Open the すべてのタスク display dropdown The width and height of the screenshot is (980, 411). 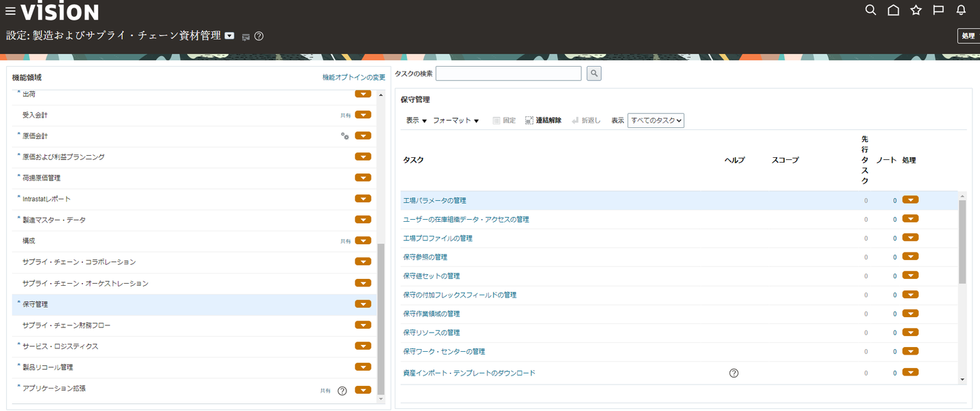(655, 120)
